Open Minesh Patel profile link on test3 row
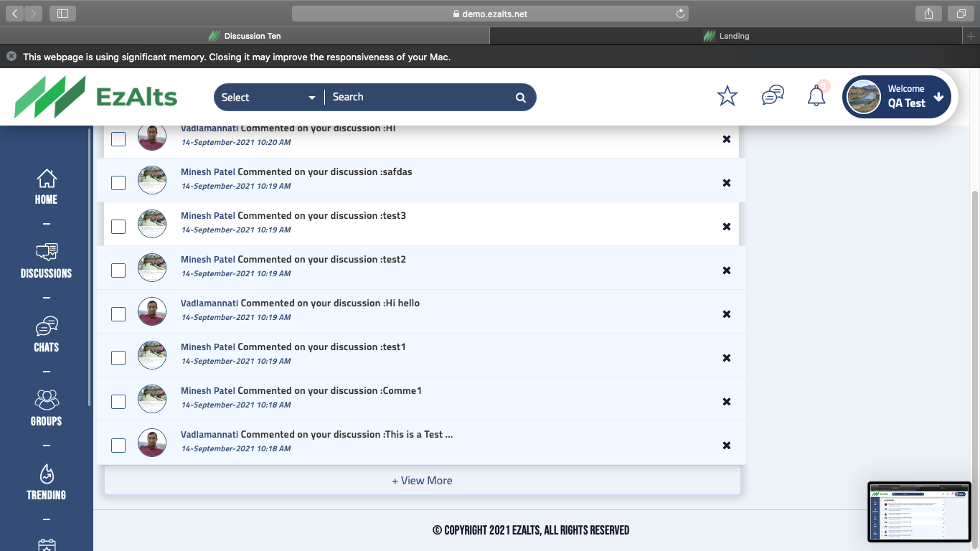 [207, 216]
